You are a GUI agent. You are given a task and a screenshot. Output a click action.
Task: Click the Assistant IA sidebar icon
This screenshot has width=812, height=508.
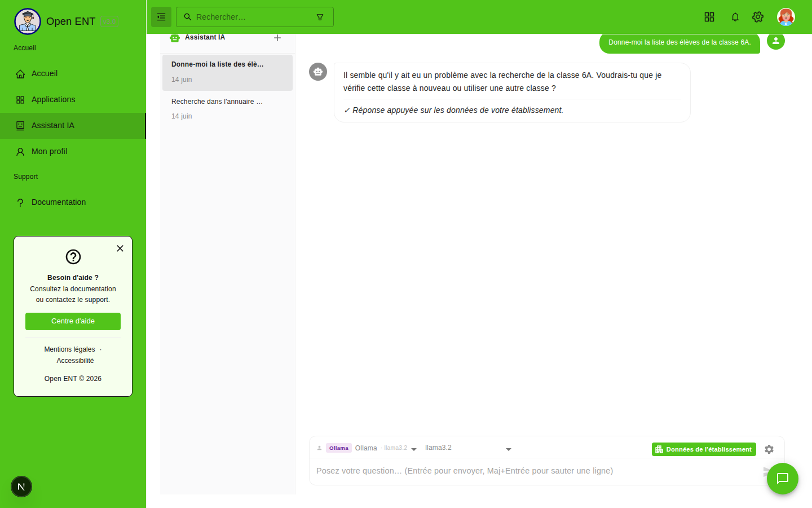tap(20, 126)
